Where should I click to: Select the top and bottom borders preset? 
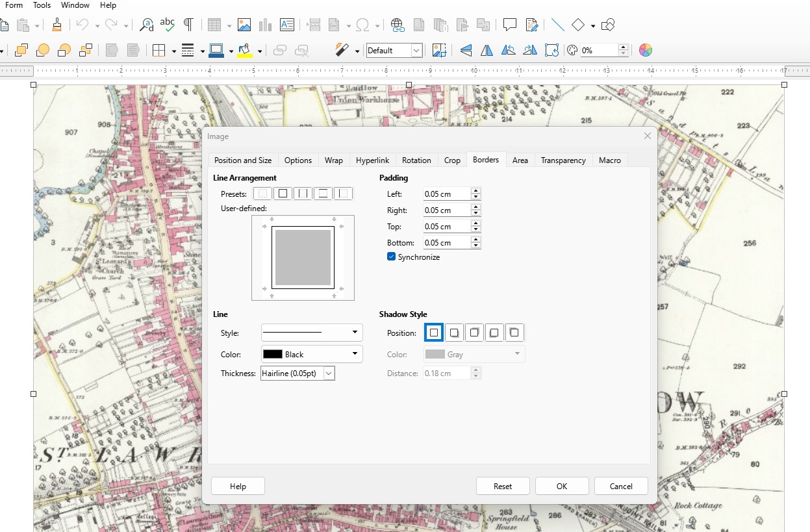point(323,194)
